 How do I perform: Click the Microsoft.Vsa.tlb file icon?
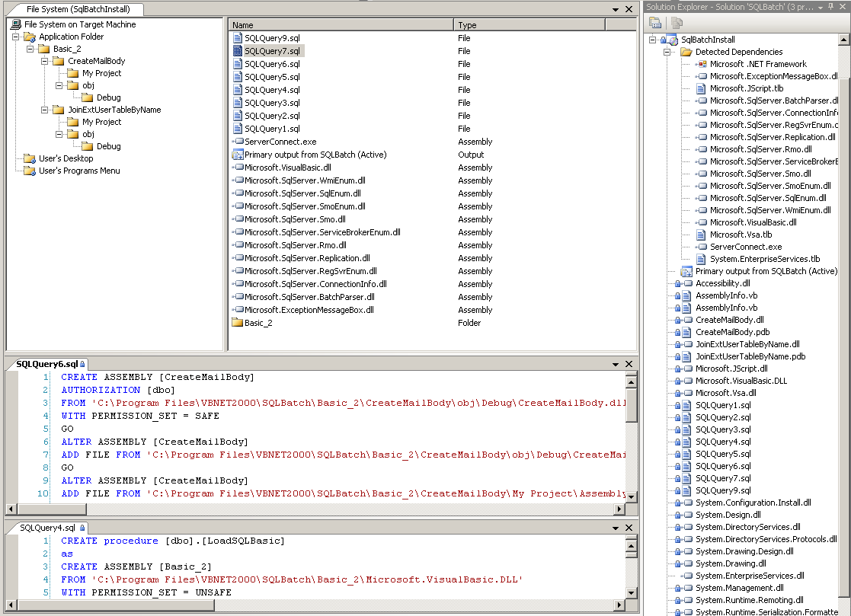701,235
